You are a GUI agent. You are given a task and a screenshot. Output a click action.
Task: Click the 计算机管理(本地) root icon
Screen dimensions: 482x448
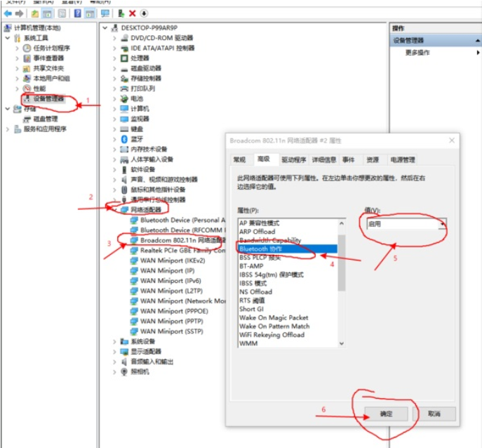8,27
